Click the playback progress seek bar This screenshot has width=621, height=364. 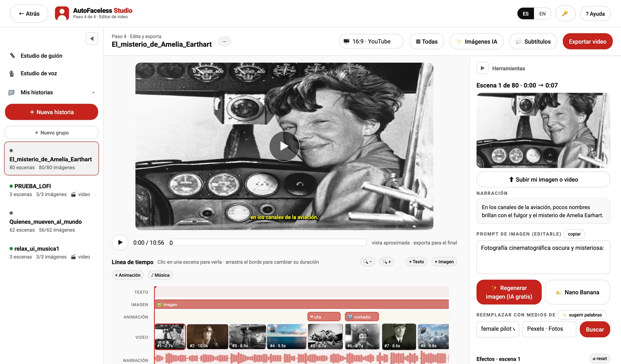point(268,242)
